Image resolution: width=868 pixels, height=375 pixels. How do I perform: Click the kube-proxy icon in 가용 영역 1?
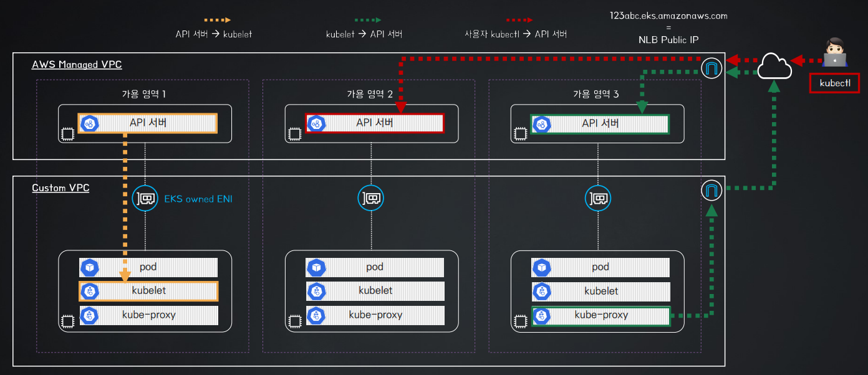point(90,315)
